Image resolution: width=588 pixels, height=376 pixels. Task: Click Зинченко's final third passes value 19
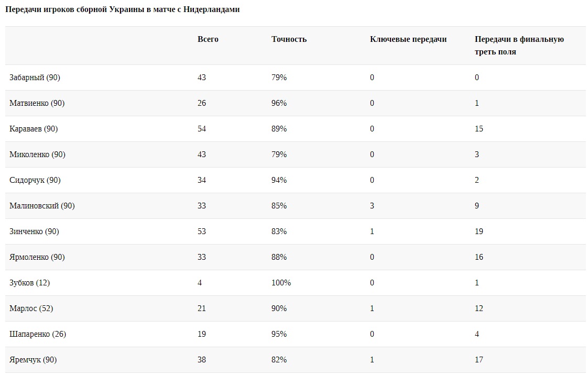pos(479,231)
